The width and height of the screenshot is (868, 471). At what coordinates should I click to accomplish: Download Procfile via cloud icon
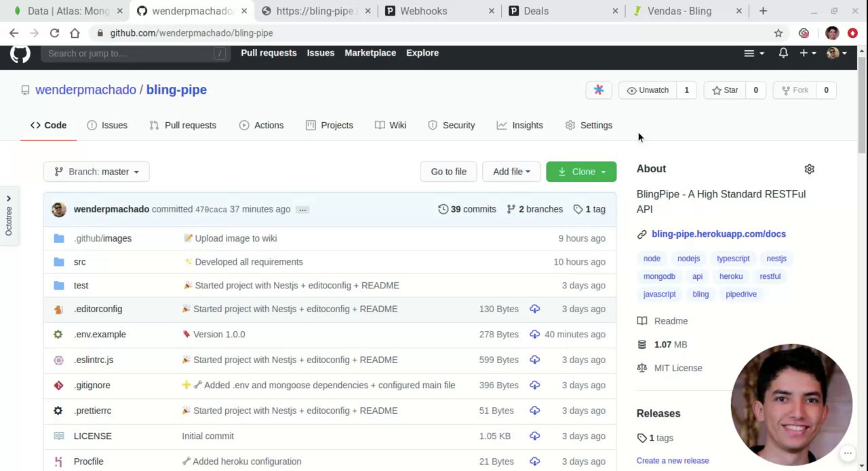(534, 461)
